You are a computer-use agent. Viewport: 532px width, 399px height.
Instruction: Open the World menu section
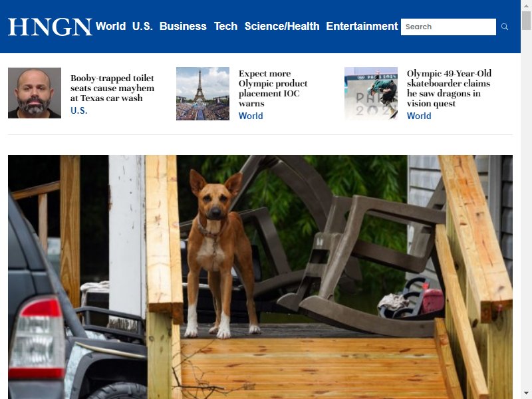(110, 26)
